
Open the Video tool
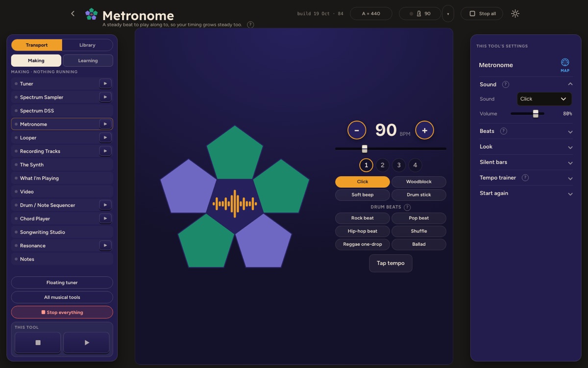(62, 192)
